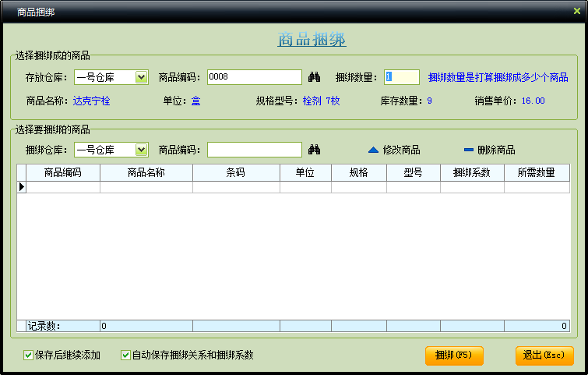Viewport: 588px width, 375px height.
Task: Click the row indicator arrow in the grid
Action: [x=22, y=187]
